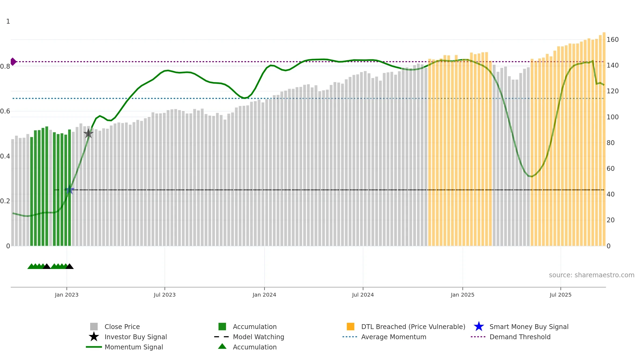Click the purple diamond marker on Demand Threshold line
This screenshot has height=362, width=644.
[x=13, y=62]
